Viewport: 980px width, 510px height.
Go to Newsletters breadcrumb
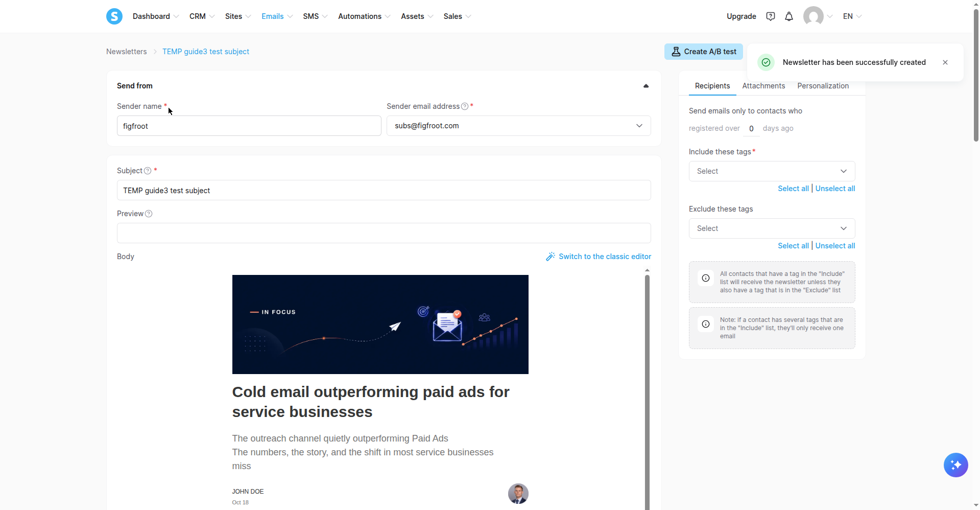[x=126, y=52]
